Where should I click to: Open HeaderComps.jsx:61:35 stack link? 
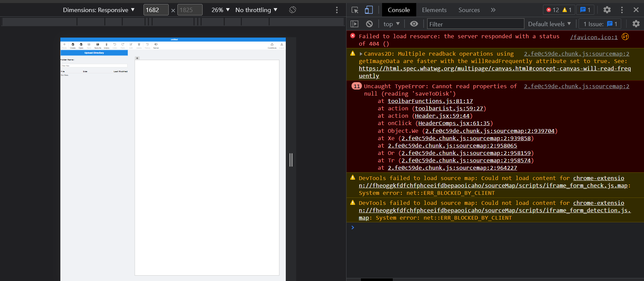coord(454,123)
